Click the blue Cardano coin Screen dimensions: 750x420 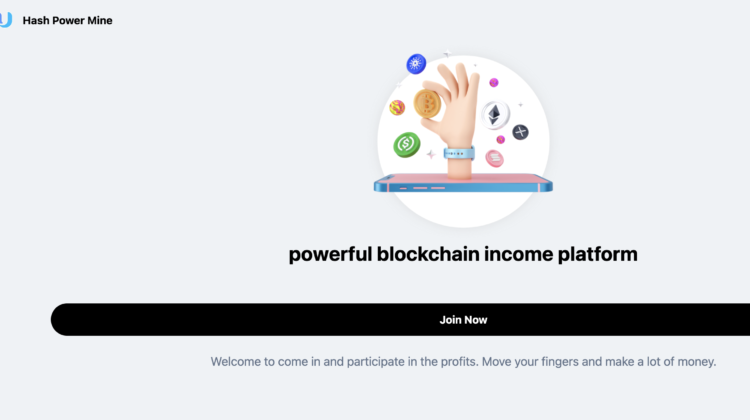417,65
